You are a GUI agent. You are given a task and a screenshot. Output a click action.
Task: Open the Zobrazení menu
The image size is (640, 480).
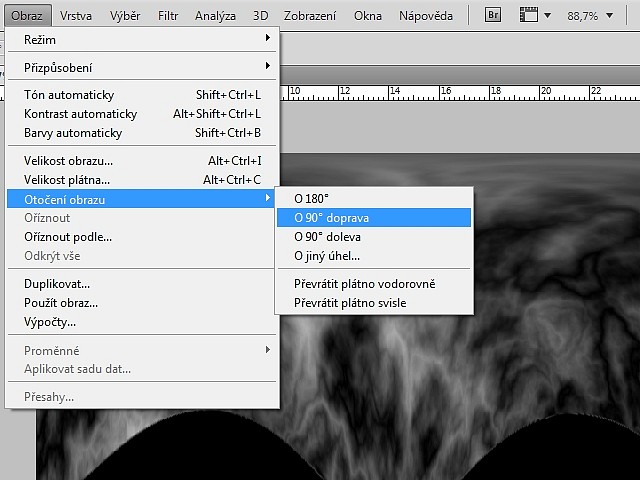click(x=310, y=16)
